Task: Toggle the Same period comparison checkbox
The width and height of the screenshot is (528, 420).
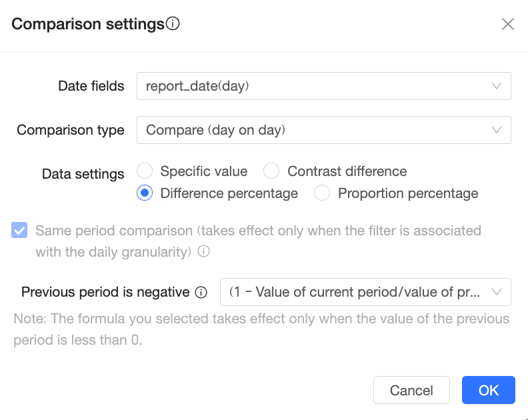Action: [x=20, y=231]
